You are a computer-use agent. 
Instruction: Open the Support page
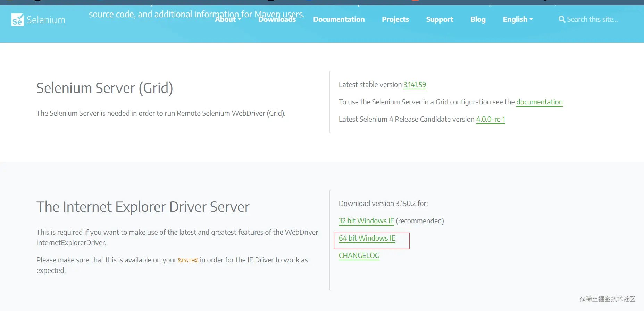(x=440, y=19)
